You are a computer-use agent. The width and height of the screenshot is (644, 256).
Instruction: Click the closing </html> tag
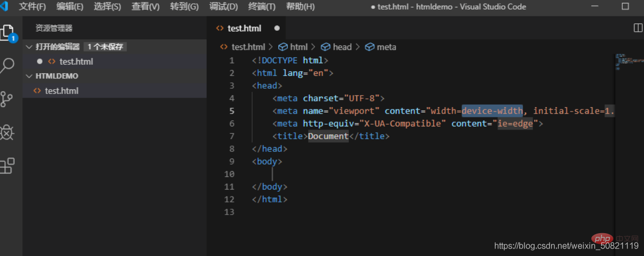(270, 200)
